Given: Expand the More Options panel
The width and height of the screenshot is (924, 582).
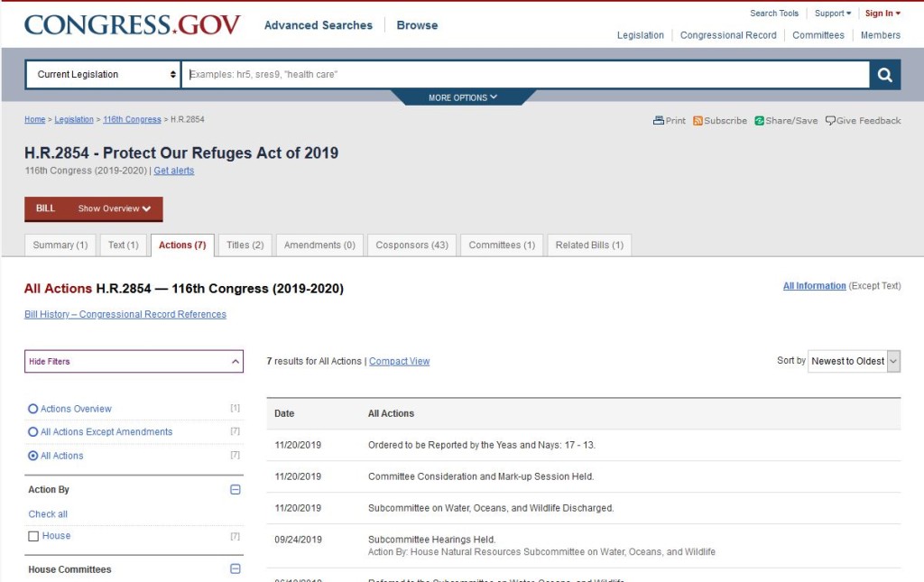Looking at the screenshot, I should click(x=463, y=97).
